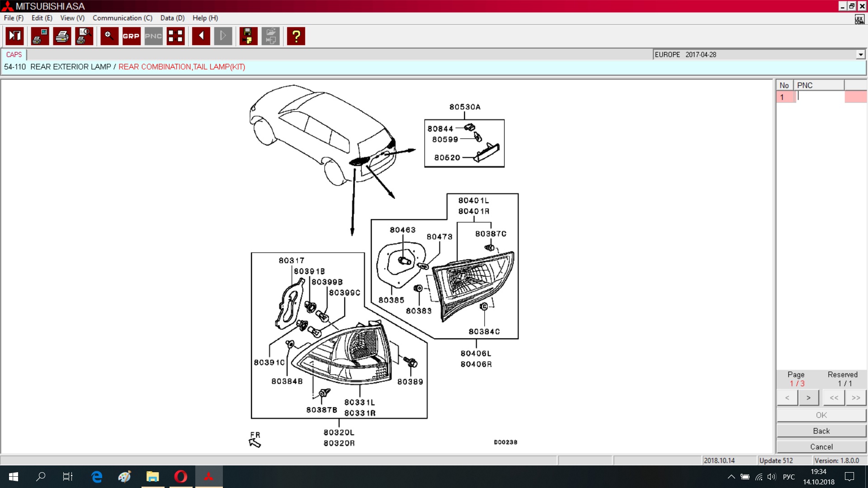Click the print screen toolbar icon
Viewport: 868px width, 488px height.
point(40,36)
